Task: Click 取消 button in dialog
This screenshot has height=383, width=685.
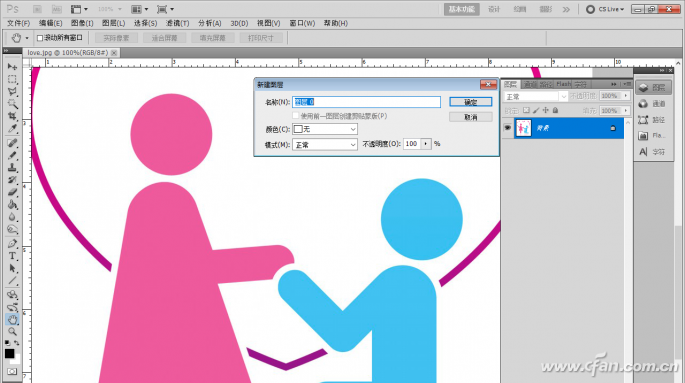Action: pos(471,117)
